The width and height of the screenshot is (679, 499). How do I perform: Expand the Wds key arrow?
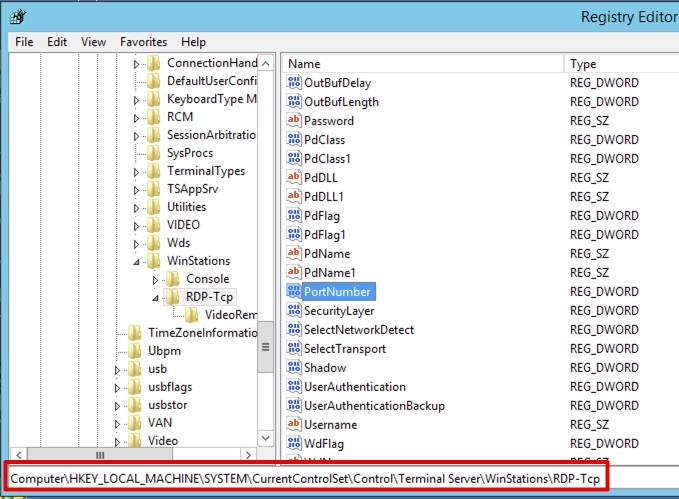pyautogui.click(x=137, y=243)
